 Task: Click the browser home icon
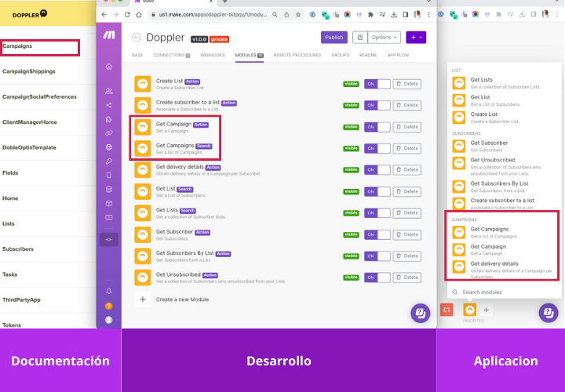pos(139,15)
